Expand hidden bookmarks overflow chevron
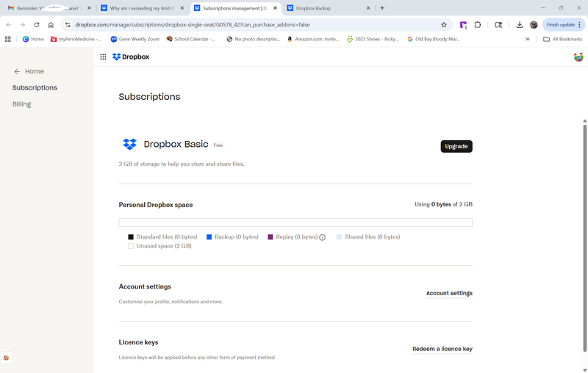The width and height of the screenshot is (588, 373). 527,39
